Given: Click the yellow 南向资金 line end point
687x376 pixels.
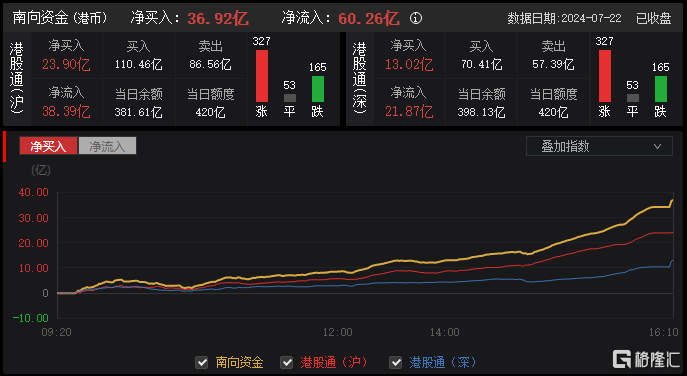Looking at the screenshot, I should (x=673, y=200).
